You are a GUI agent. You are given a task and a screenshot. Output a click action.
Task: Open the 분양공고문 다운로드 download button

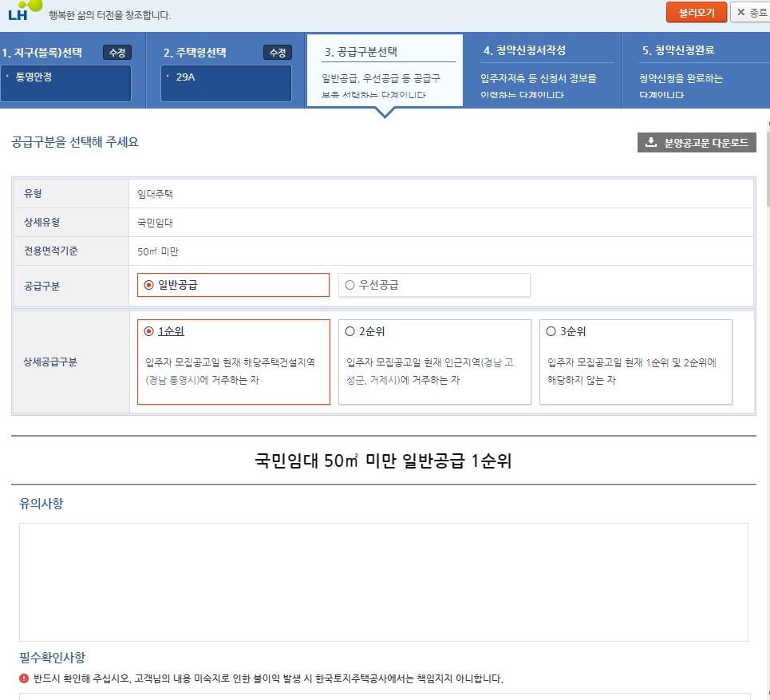(x=696, y=143)
